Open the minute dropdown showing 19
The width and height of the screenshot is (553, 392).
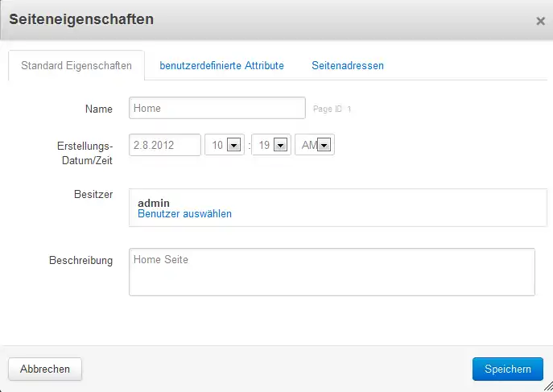coord(271,145)
